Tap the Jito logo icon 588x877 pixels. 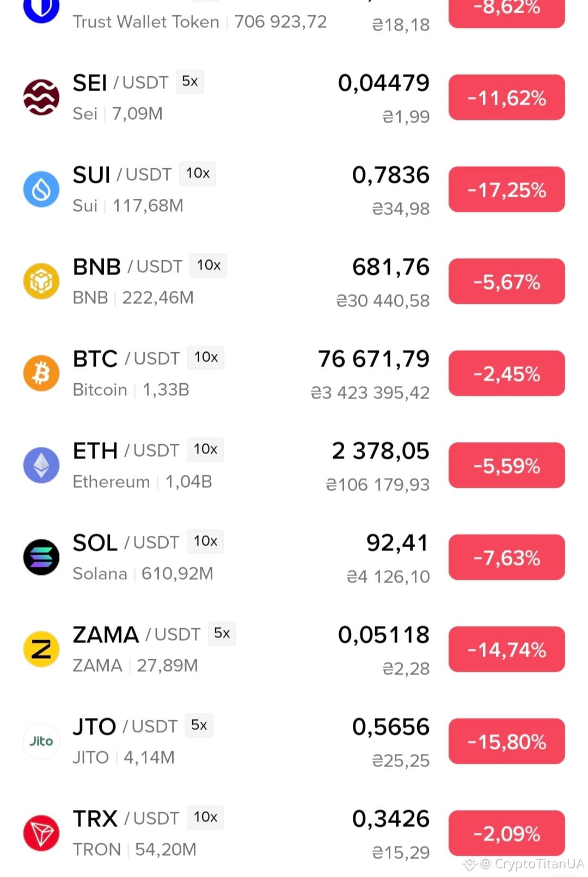point(41,741)
